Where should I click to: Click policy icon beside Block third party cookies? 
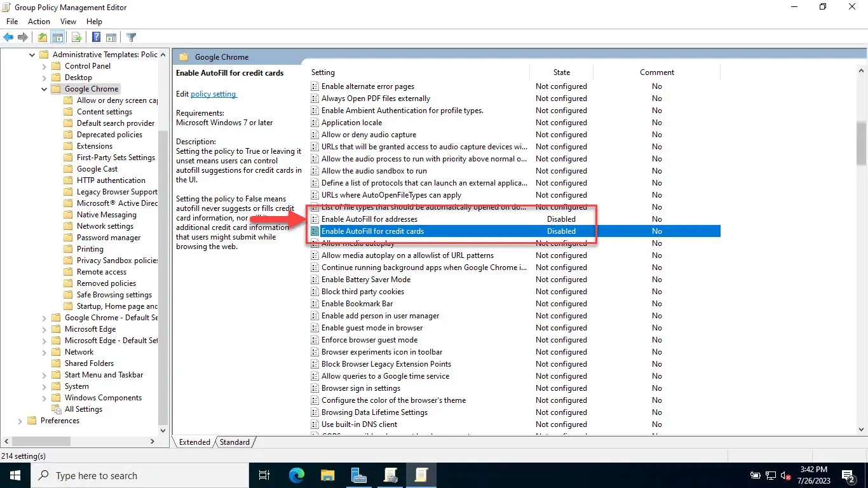tap(315, 292)
